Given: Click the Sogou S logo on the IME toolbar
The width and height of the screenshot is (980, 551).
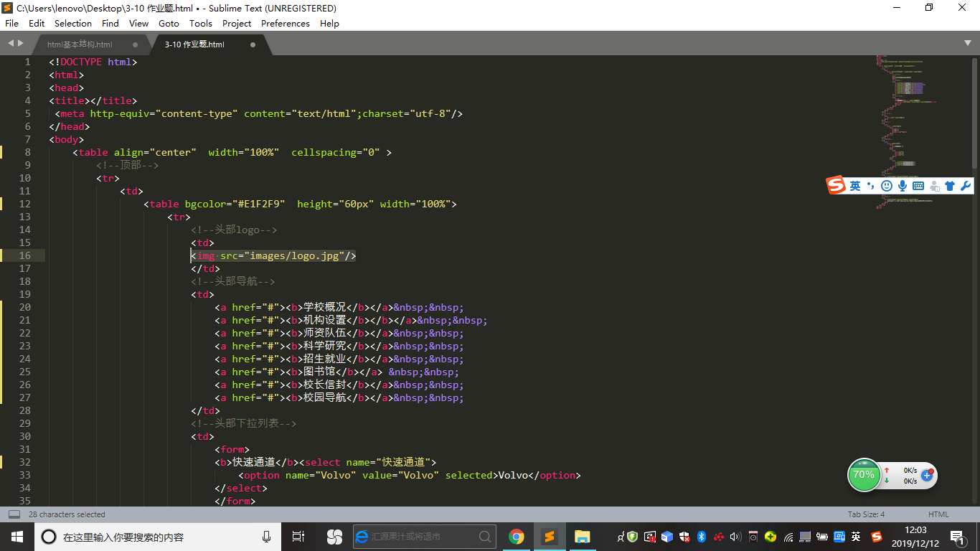Looking at the screenshot, I should pyautogui.click(x=836, y=185).
